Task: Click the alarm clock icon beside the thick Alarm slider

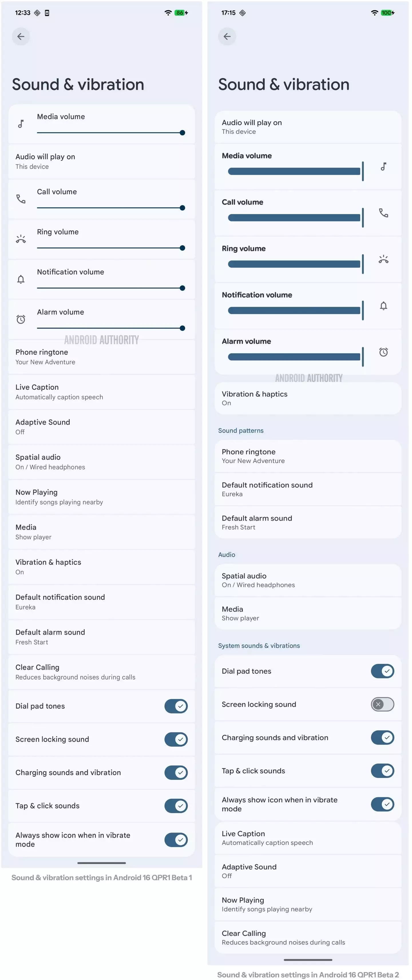Action: pyautogui.click(x=383, y=352)
